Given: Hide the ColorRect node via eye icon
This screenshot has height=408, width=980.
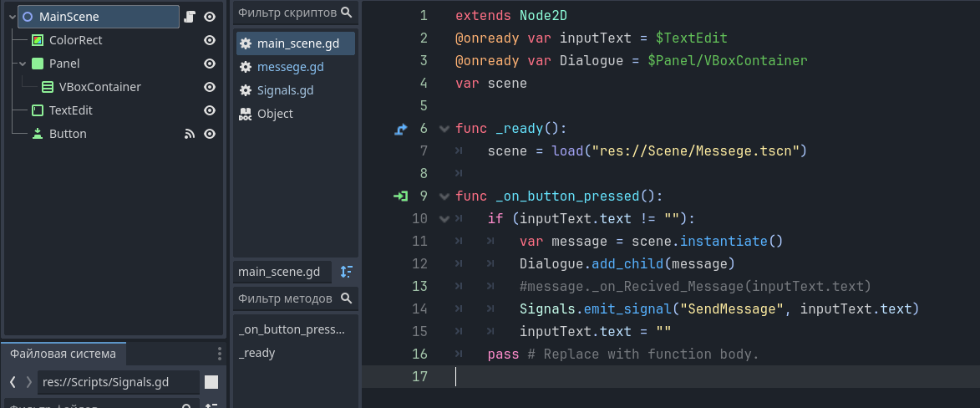Looking at the screenshot, I should [210, 40].
